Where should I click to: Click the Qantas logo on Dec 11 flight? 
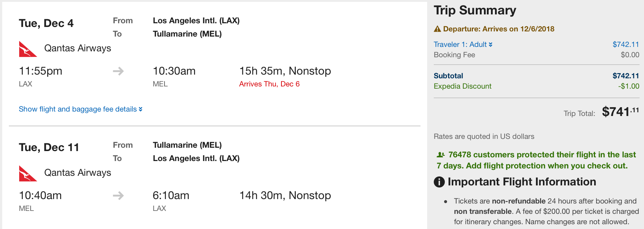[x=28, y=174]
